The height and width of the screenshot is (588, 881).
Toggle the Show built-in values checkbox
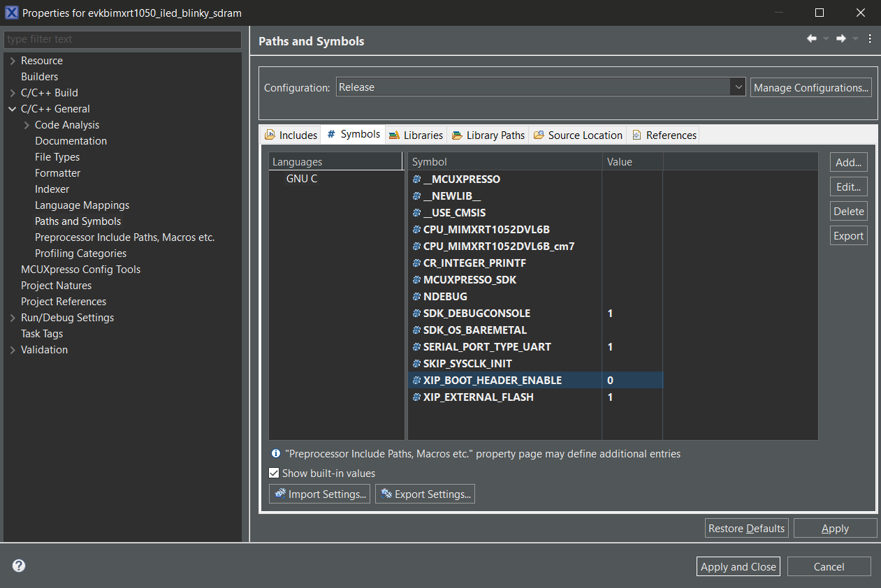tap(274, 473)
